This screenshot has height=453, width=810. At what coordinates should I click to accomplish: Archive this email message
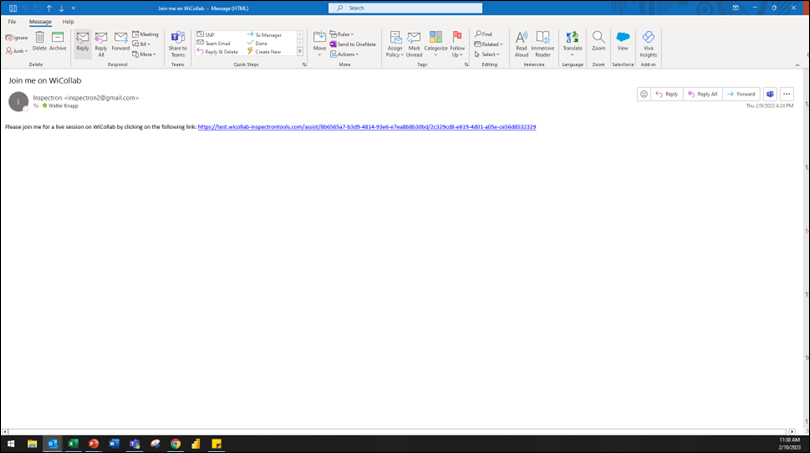[x=58, y=40]
